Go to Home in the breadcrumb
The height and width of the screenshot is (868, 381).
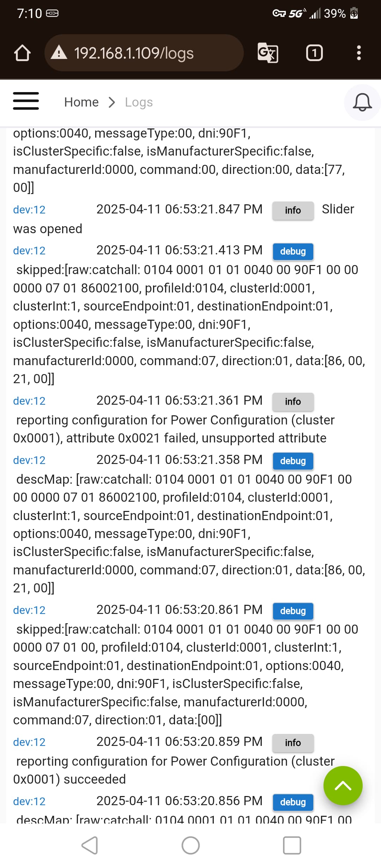tap(81, 102)
